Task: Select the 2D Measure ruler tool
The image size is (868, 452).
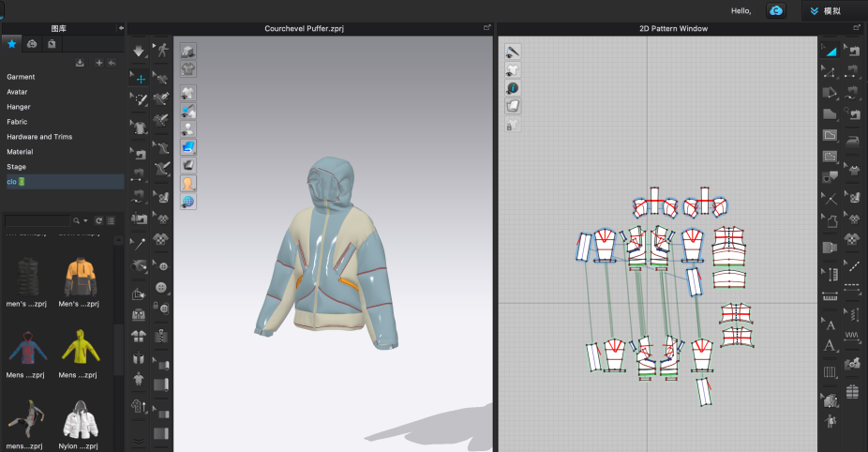Action: (830, 295)
